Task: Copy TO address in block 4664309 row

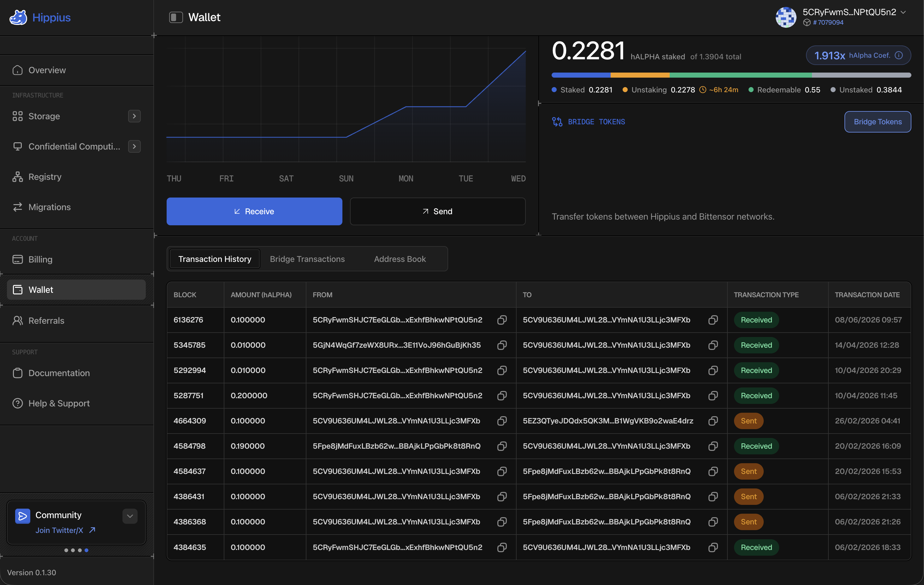Action: point(713,421)
